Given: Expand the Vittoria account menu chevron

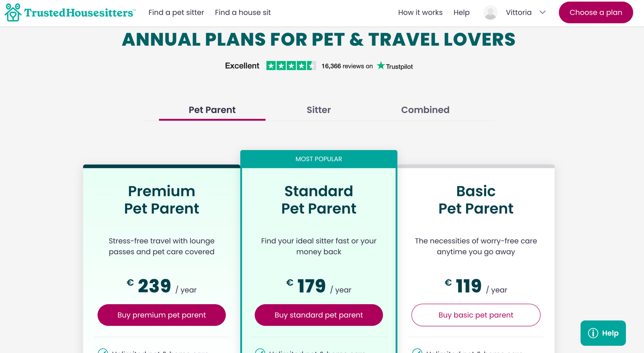Looking at the screenshot, I should 543,12.
